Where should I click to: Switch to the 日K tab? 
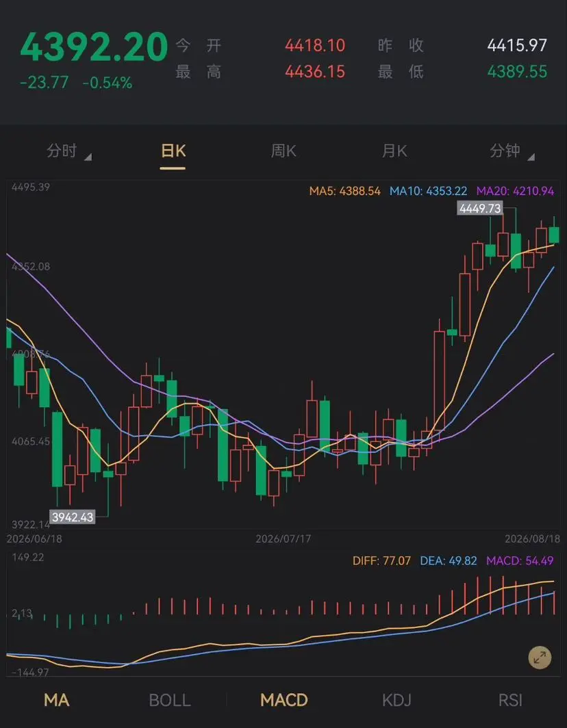point(173,151)
